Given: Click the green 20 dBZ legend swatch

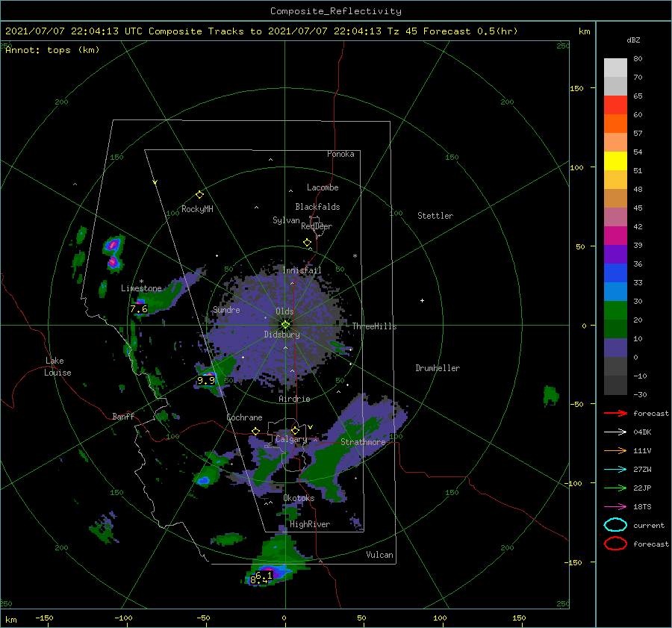Looking at the screenshot, I should click(615, 311).
